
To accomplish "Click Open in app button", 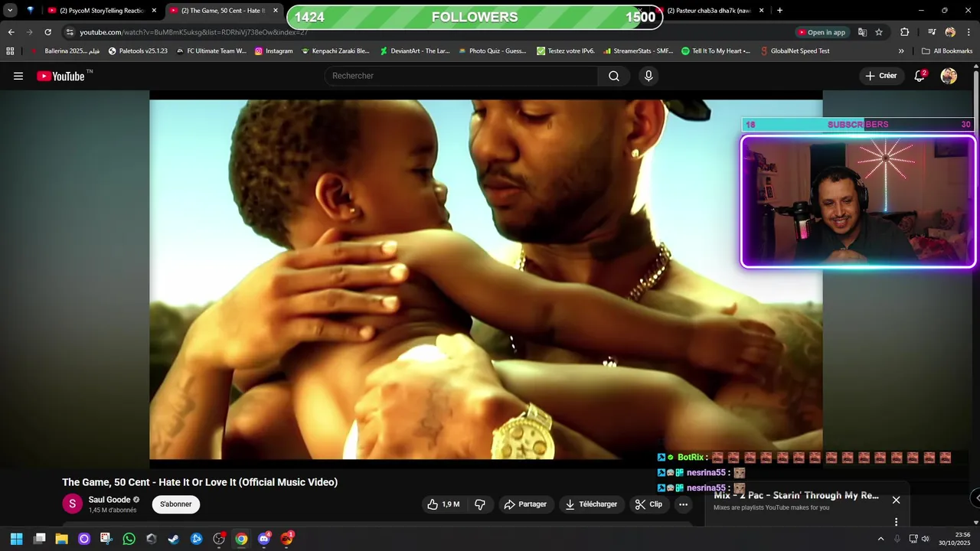I will (x=822, y=32).
